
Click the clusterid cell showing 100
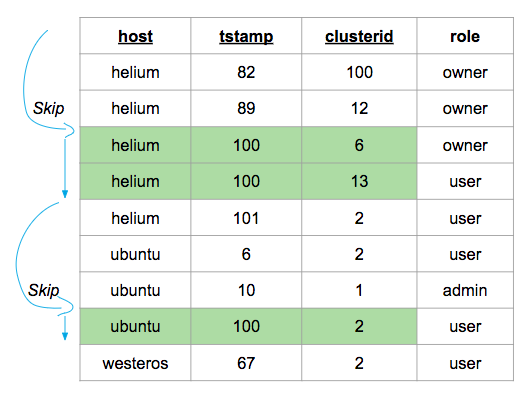pos(359,72)
